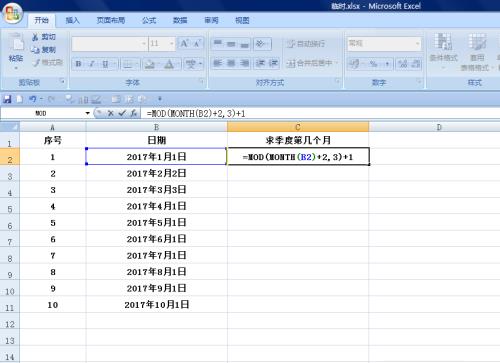The image size is (500, 363).
Task: Toggle Italic formatting
Action: (x=92, y=64)
